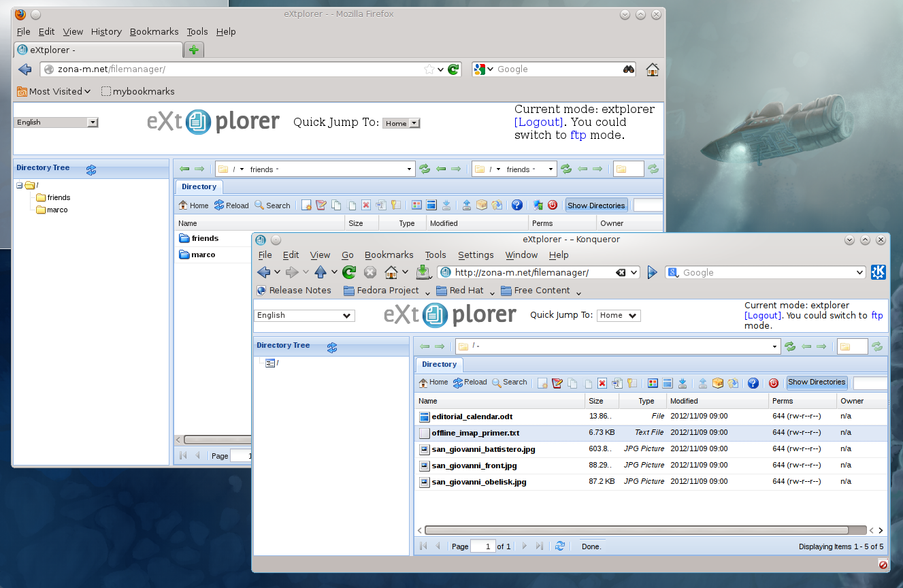The width and height of the screenshot is (903, 588).
Task: Click Reload in Firefox's eXtplorer toolbar
Action: click(x=231, y=206)
